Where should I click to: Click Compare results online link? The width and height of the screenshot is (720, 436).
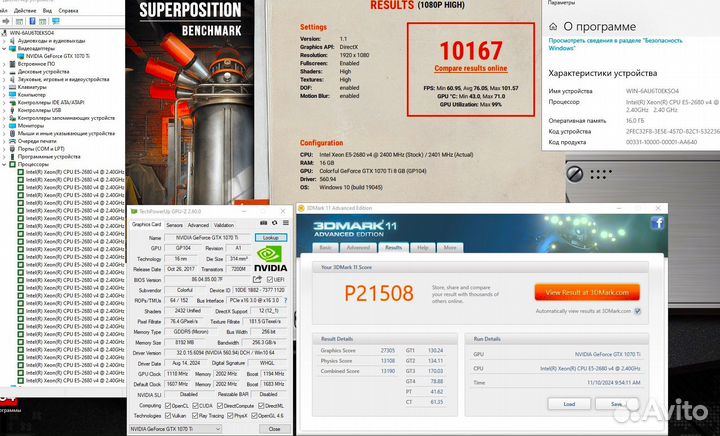click(469, 68)
